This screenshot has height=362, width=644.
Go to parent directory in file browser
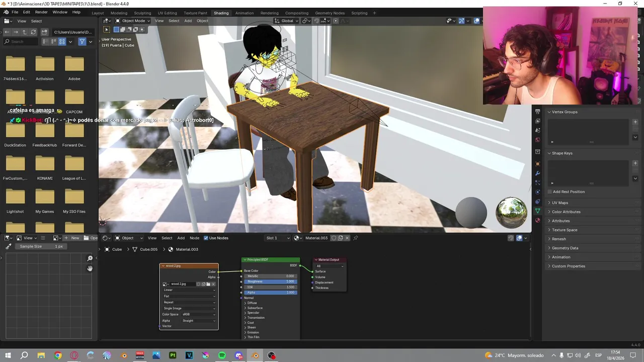tap(24, 32)
